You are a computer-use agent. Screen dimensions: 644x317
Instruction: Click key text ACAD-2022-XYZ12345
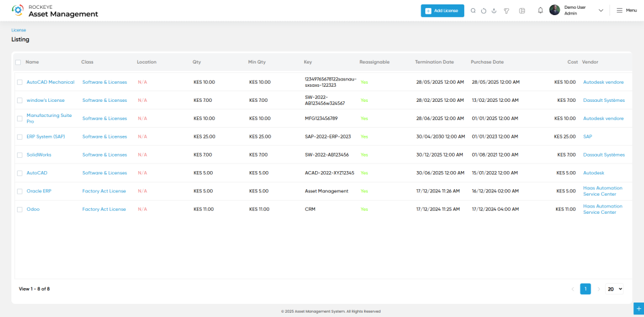(330, 173)
